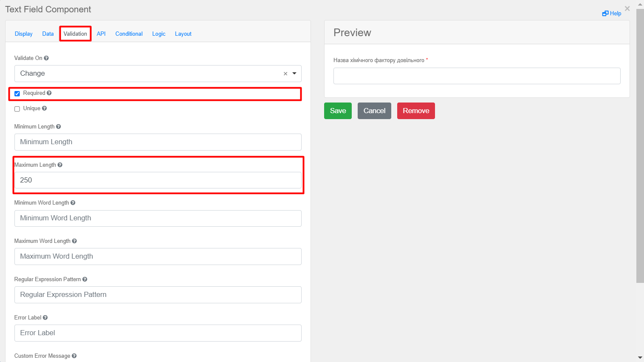Close the Text Field Component dialog
This screenshot has width=644, height=362.
627,9
